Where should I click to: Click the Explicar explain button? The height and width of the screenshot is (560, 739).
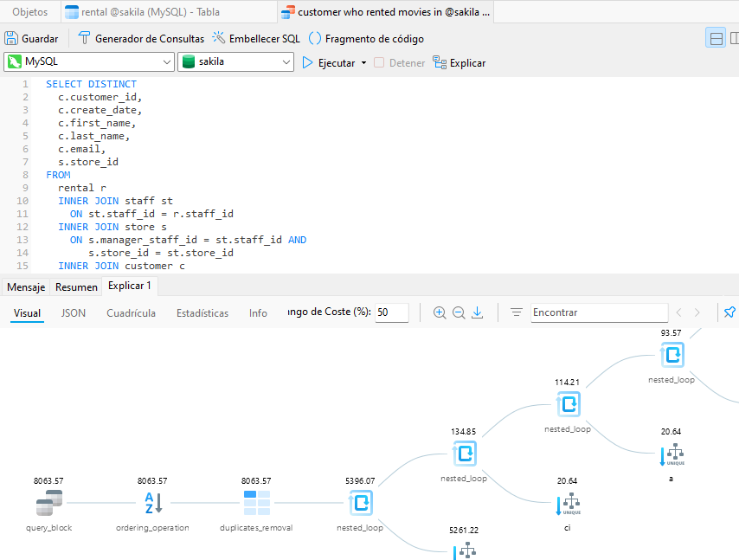click(x=459, y=62)
